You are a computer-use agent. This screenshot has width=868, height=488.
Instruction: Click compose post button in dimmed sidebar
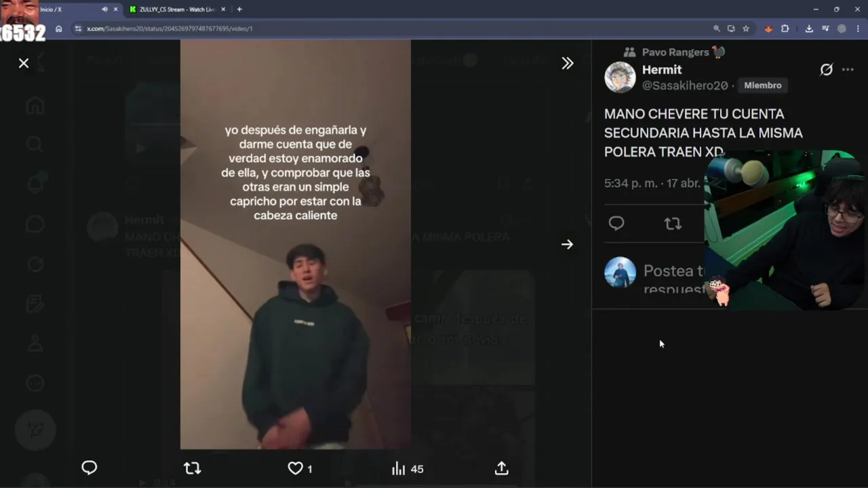coord(35,430)
